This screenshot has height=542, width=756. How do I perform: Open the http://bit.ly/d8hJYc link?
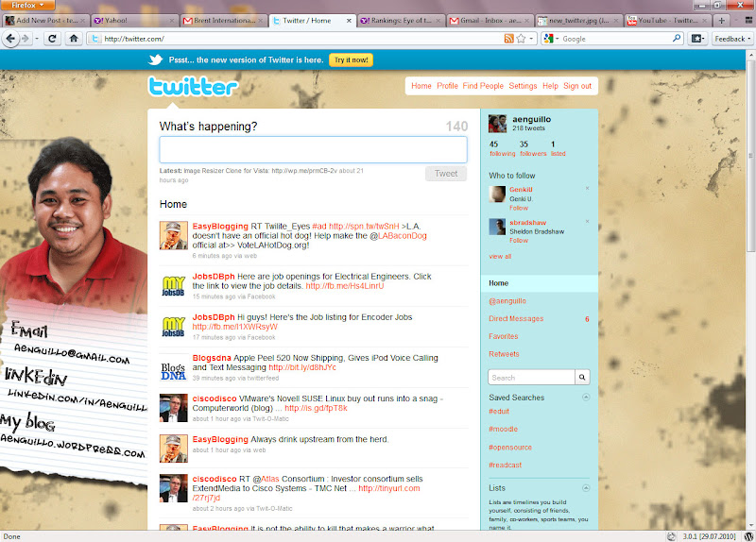pos(302,367)
